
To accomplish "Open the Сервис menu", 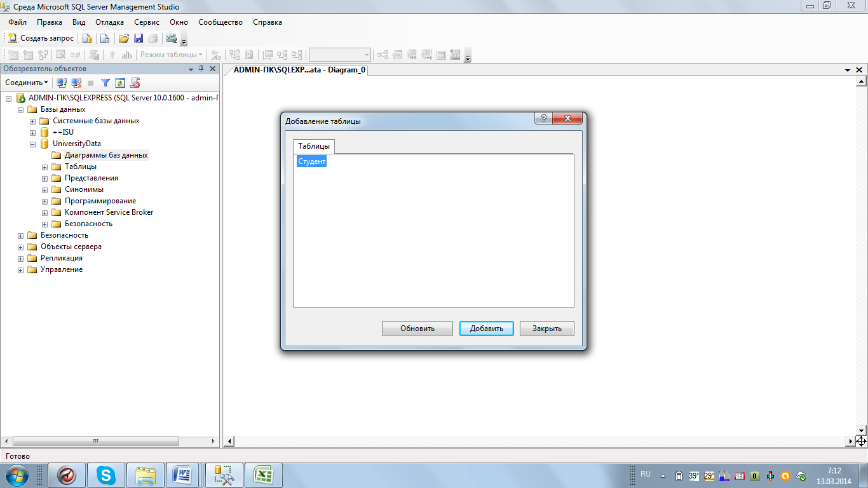I will click(147, 22).
